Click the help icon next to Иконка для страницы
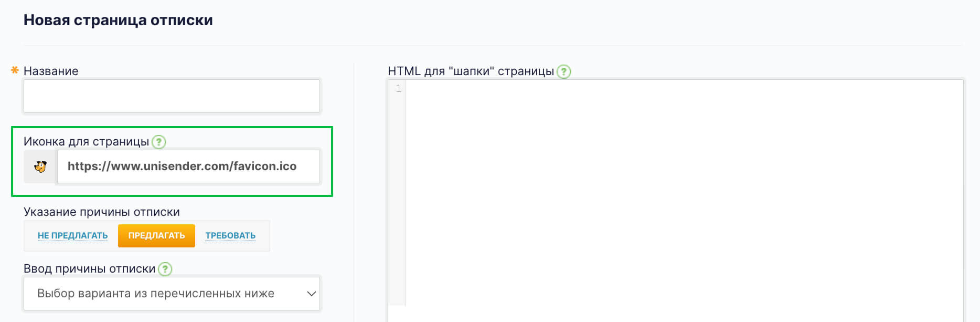Viewport: 980px width, 322px height. (158, 142)
